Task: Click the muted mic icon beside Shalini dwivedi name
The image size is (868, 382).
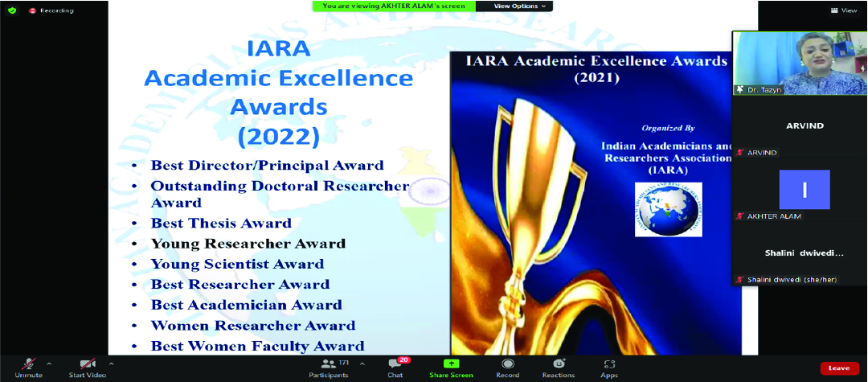Action: coord(739,280)
